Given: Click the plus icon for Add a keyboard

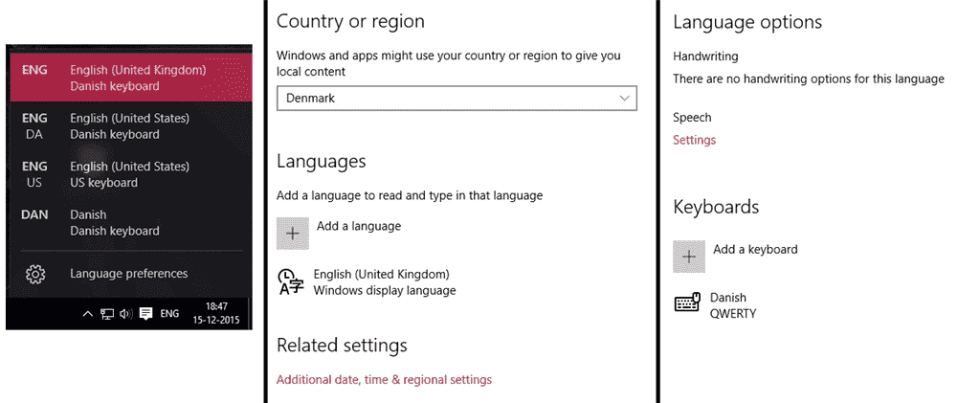Looking at the screenshot, I should (x=689, y=257).
